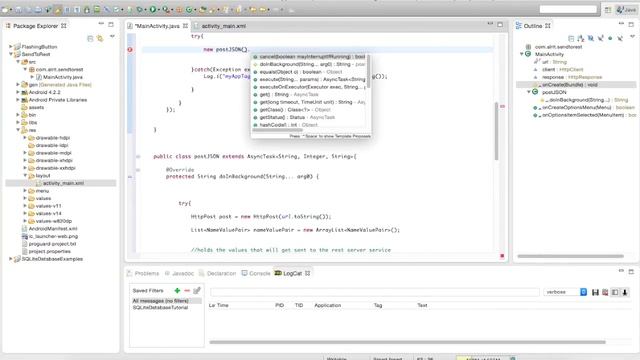Open the Android SDK Manager toolbar icon
This screenshot has height=360, width=640.
point(87,9)
